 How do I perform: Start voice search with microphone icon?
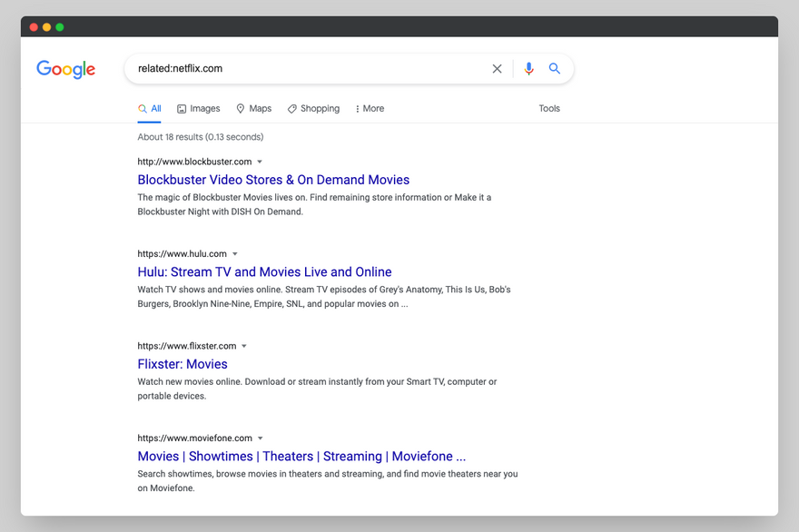(x=528, y=69)
